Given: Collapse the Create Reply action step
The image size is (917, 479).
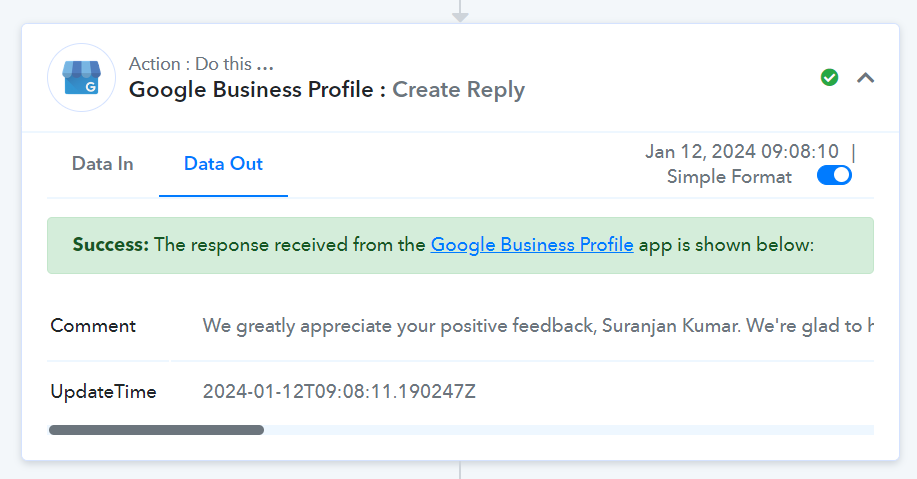Looking at the screenshot, I should 866,77.
